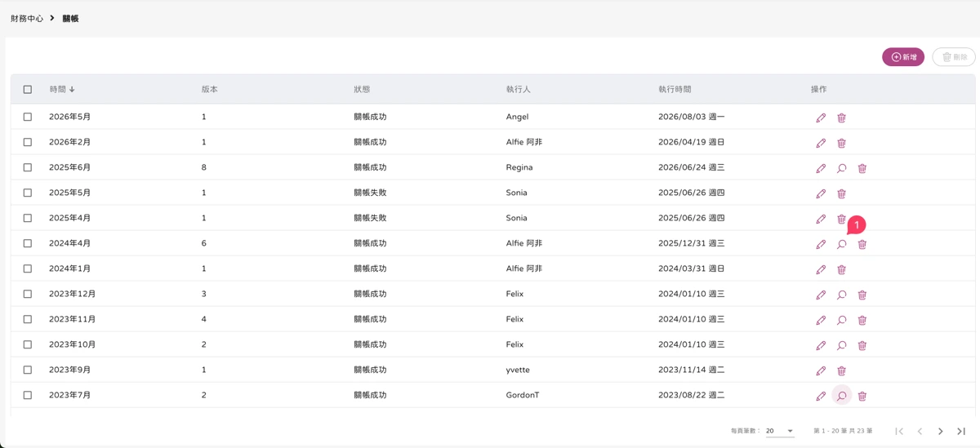Delete the 2023年12月 record using trash icon
The width and height of the screenshot is (980, 448).
tap(862, 295)
